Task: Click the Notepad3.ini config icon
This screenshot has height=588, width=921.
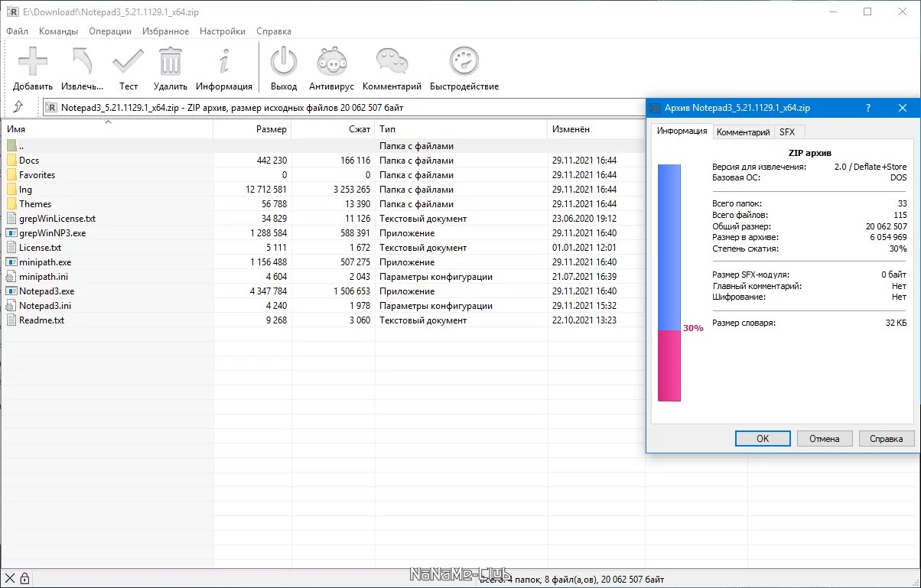Action: (x=11, y=306)
